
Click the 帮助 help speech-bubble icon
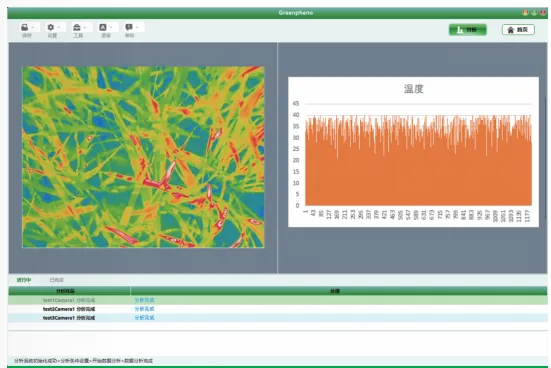(x=129, y=27)
